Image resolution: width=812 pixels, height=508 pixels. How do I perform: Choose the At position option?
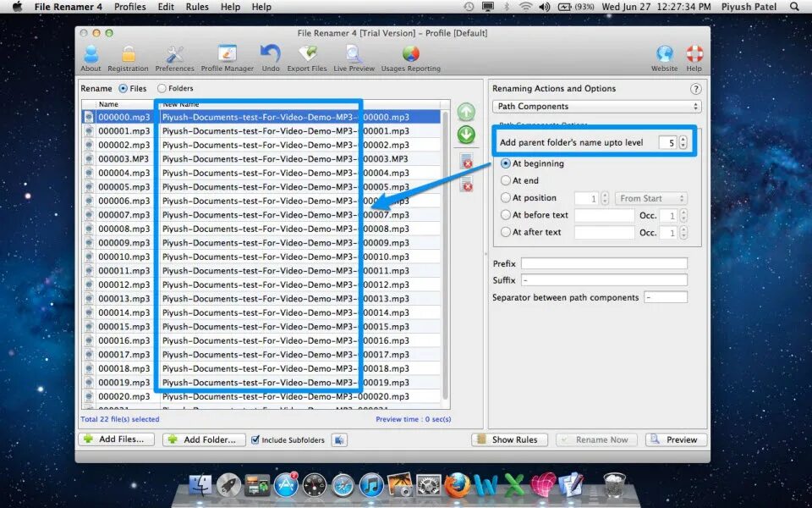tap(506, 197)
